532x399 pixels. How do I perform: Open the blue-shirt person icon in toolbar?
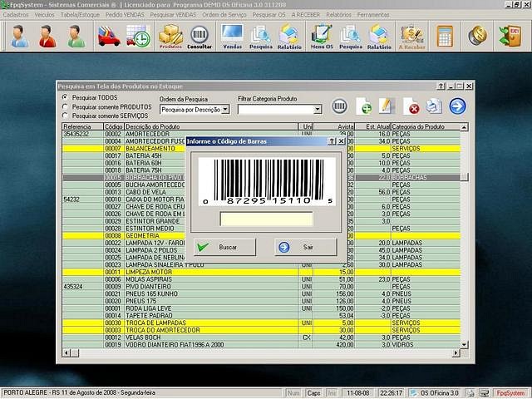(x=19, y=36)
